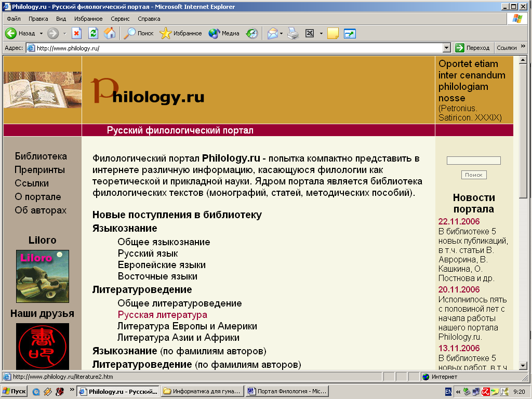The height and width of the screenshot is (399, 532).
Task: Open Литературоведение по фамилиям авторов link
Action: coord(197,364)
